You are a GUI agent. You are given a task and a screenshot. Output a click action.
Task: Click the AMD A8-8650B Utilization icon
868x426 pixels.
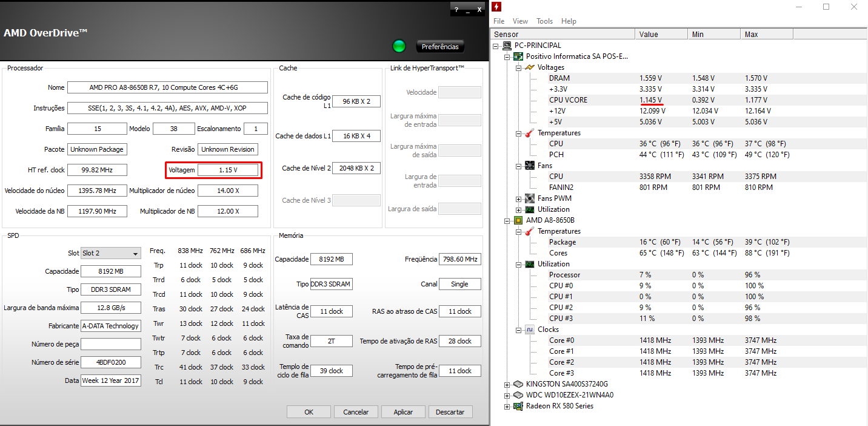point(529,264)
